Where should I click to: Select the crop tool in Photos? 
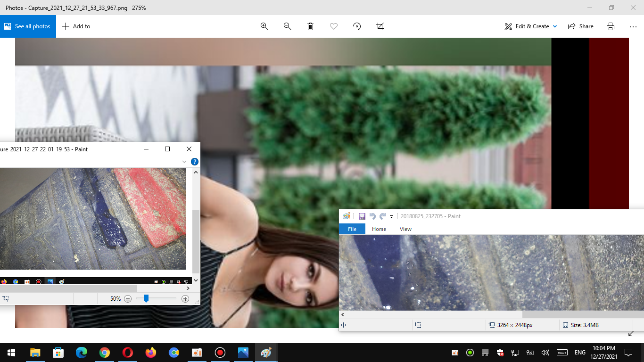tap(380, 26)
